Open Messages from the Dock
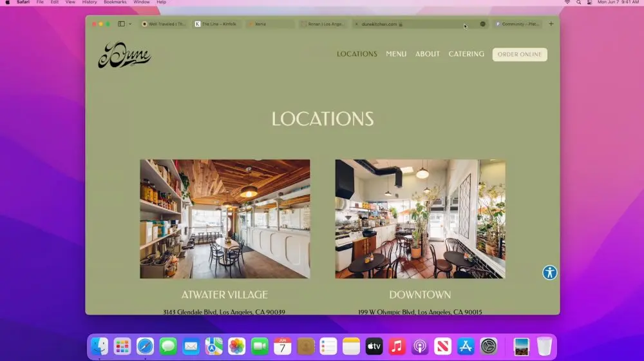The height and width of the screenshot is (361, 644). tap(168, 346)
